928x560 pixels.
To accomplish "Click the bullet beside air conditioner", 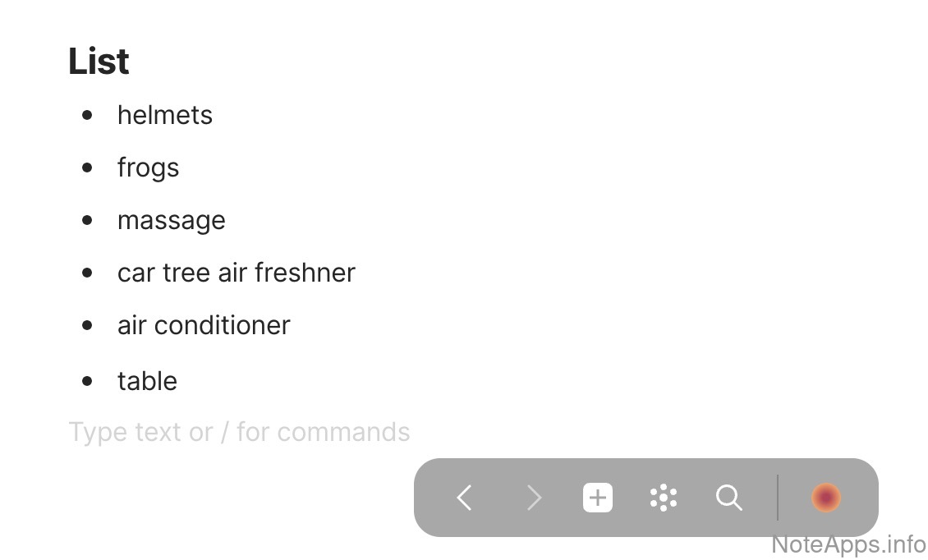I will [88, 325].
